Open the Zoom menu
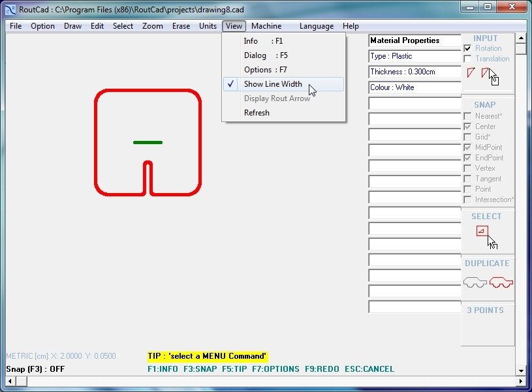 152,26
